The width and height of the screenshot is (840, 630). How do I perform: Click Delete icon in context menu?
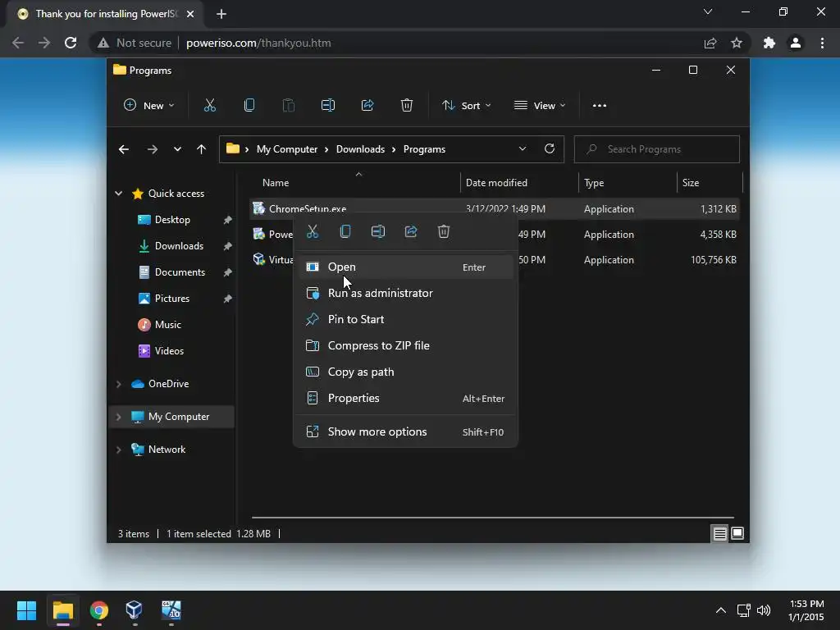(x=444, y=231)
